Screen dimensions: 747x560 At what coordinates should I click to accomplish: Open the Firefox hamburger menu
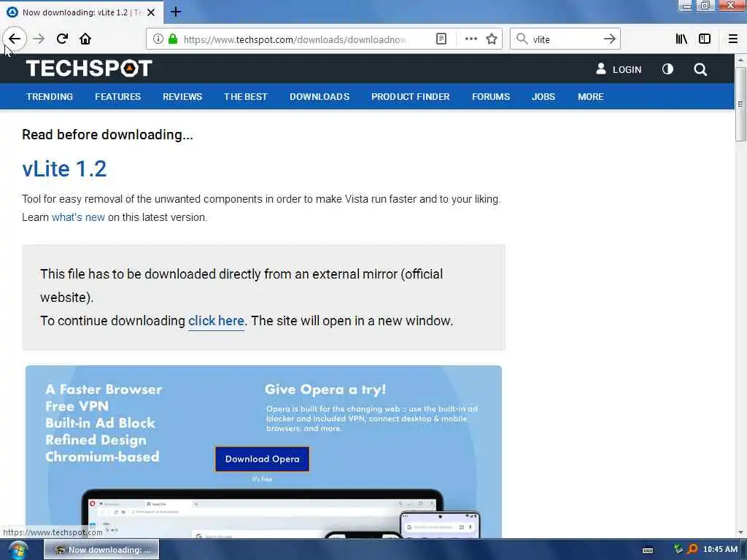coord(733,39)
